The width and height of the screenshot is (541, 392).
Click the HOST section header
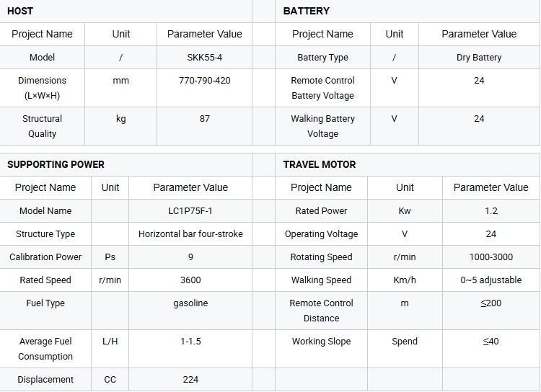tap(20, 11)
